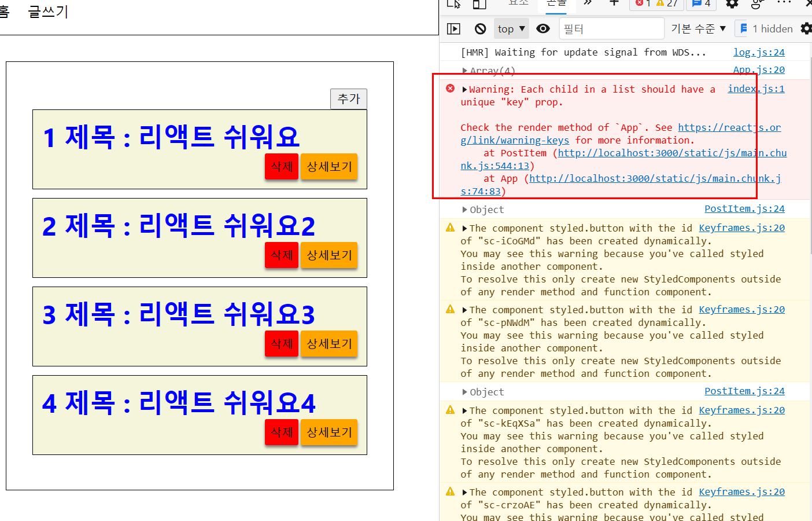Select the inspect element picker icon
812x521 pixels.
(x=454, y=3)
